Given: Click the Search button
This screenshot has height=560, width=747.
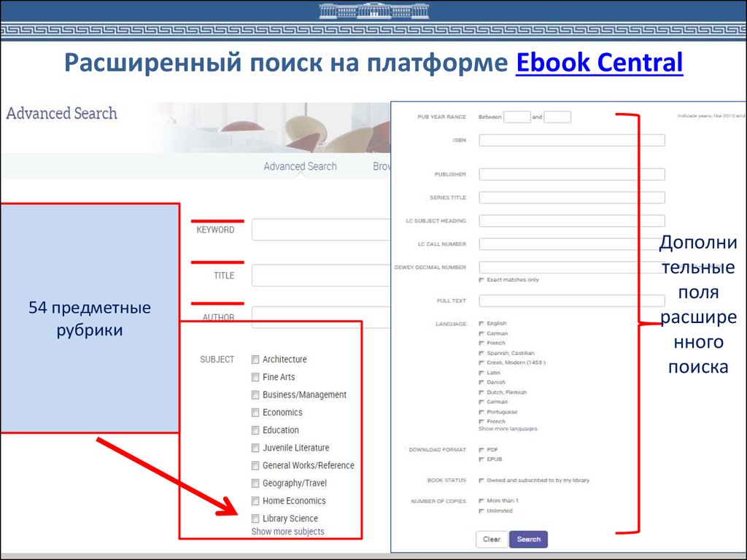Looking at the screenshot, I should 528,539.
